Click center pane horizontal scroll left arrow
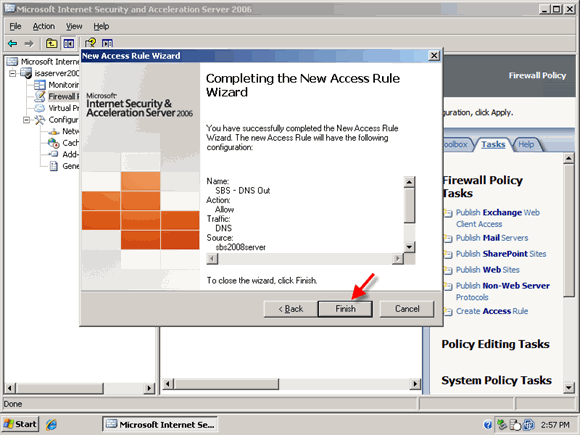 pos(168,384)
